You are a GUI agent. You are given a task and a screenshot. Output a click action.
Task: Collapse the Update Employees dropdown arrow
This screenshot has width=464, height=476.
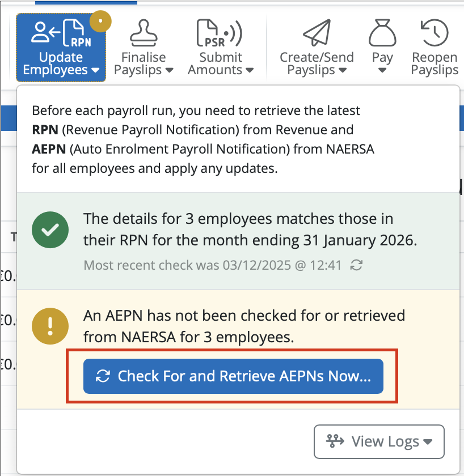point(95,71)
